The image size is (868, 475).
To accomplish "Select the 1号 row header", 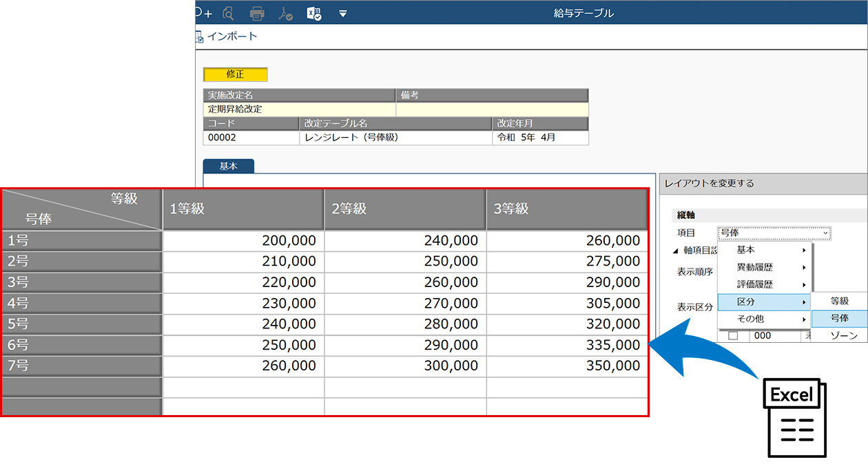I will click(x=81, y=241).
